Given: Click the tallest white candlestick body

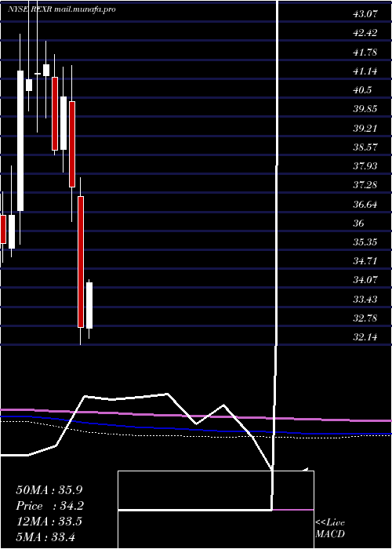Looking at the screenshot, I should coord(20,140).
